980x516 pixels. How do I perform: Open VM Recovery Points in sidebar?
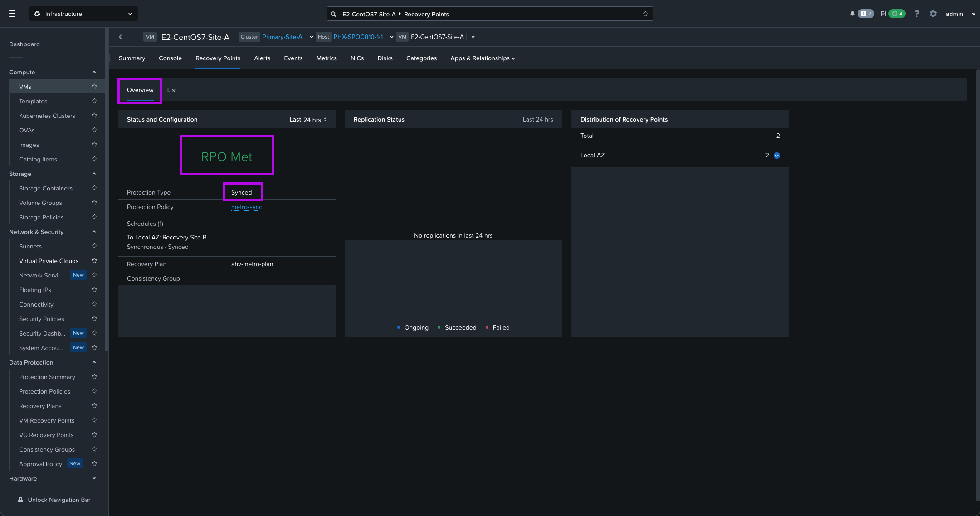[x=47, y=420]
